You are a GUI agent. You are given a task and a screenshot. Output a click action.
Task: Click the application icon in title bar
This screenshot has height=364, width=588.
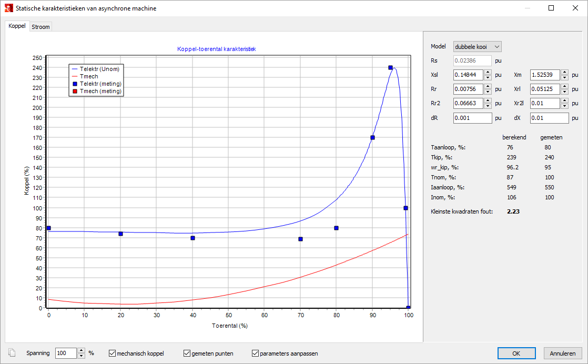coord(8,8)
